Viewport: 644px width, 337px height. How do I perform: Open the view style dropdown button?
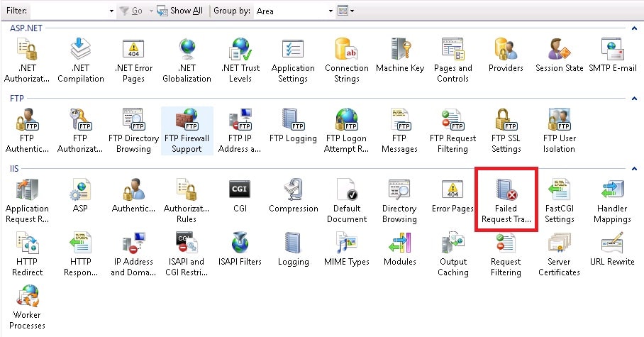coord(346,11)
